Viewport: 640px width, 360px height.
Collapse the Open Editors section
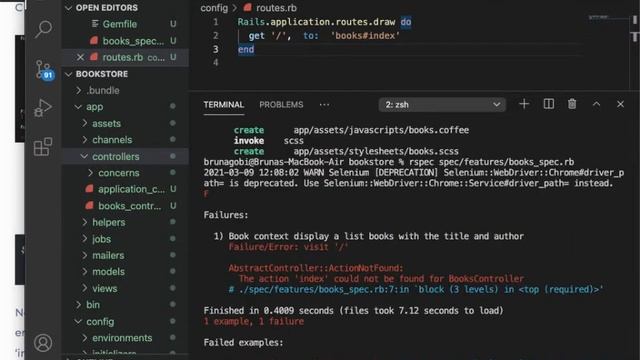[68, 8]
